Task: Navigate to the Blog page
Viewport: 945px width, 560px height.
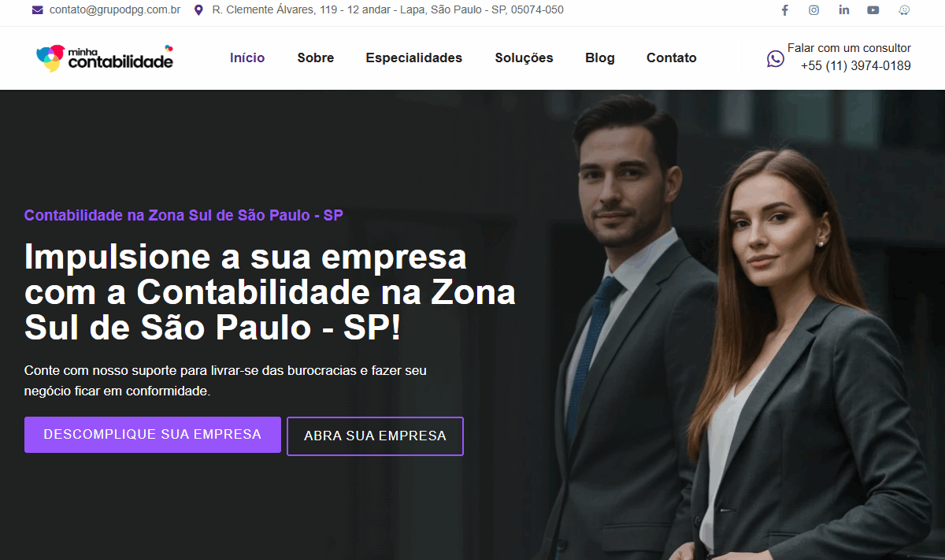Action: click(600, 57)
